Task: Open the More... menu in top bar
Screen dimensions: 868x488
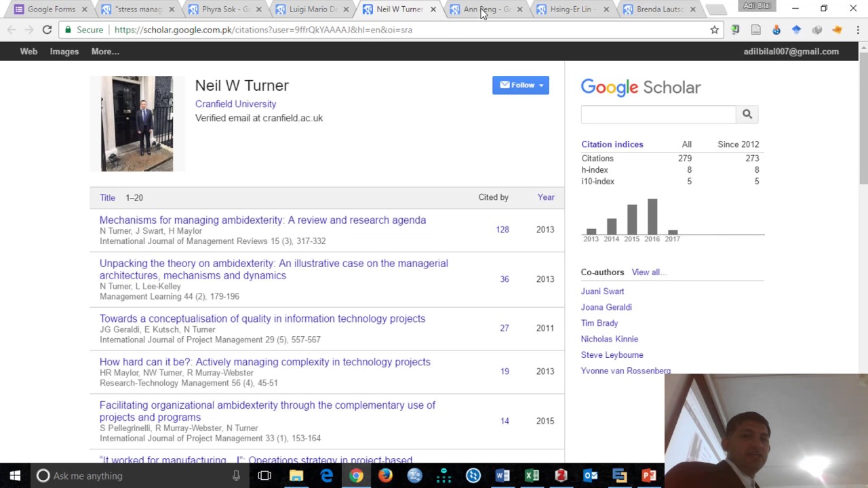Action: pyautogui.click(x=105, y=52)
